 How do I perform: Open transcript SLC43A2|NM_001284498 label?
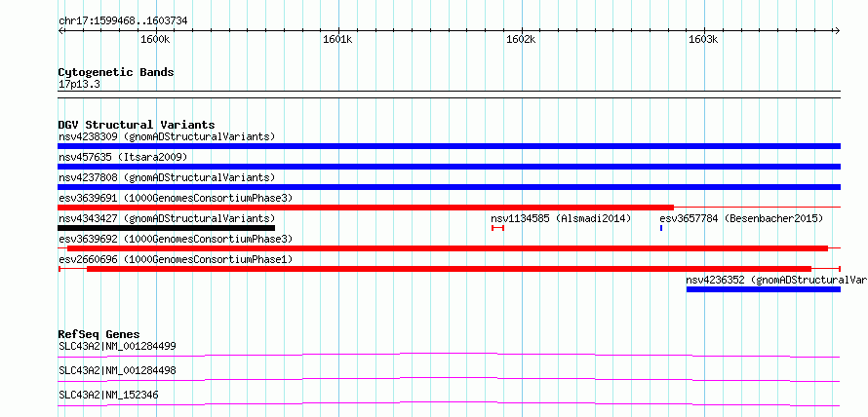click(117, 370)
